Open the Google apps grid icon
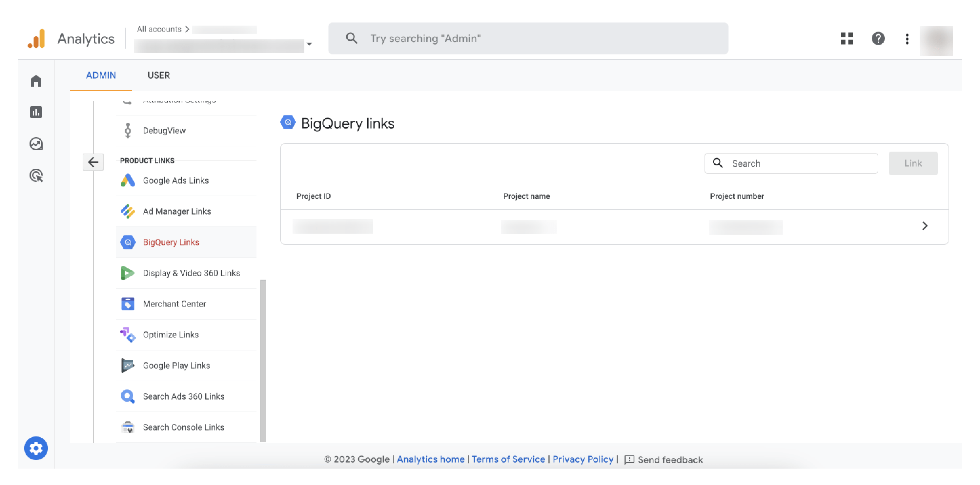This screenshot has width=980, height=485. click(x=847, y=38)
